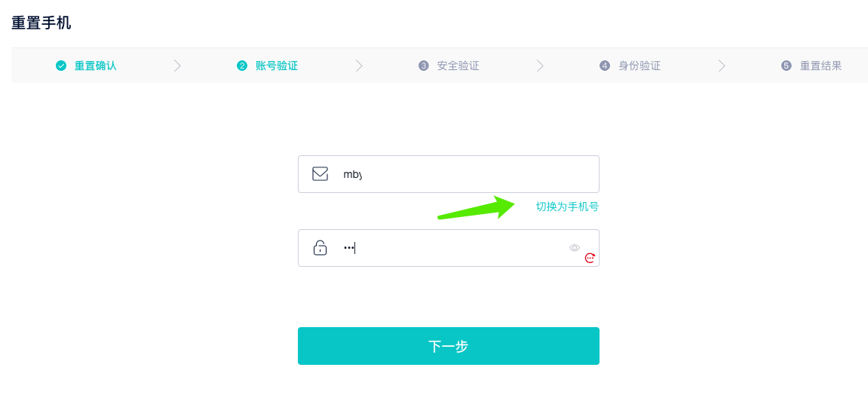Screen dimensions: 868x398
Task: Click the step 2 number circle
Action: click(x=242, y=66)
